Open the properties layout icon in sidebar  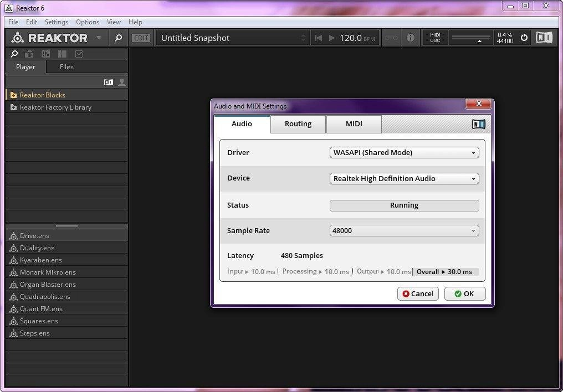tap(63, 54)
